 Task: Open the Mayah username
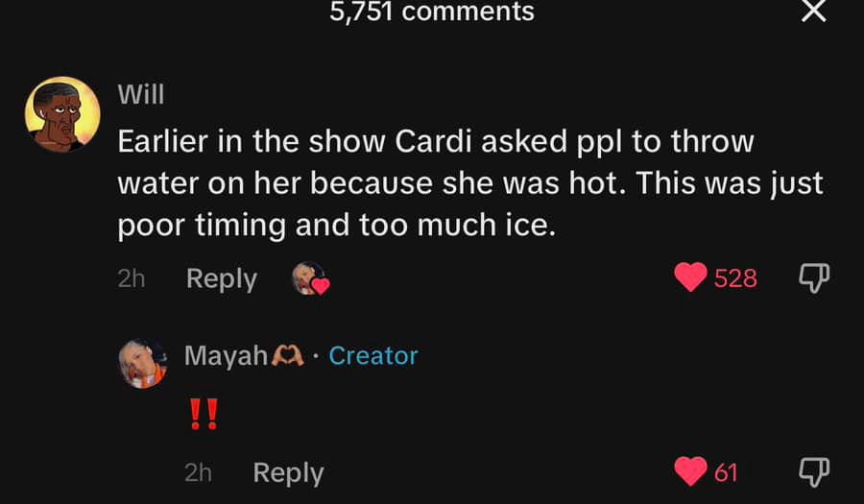point(226,356)
